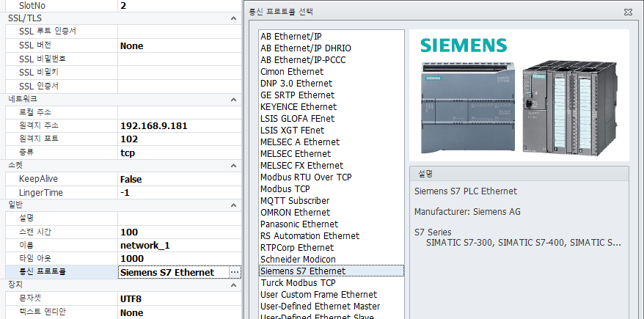
Task: Collapse the 장치 section
Action: coord(233,285)
